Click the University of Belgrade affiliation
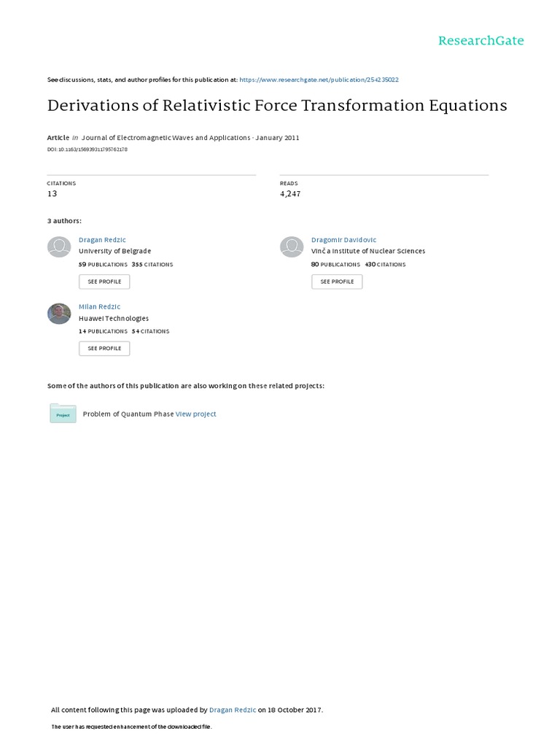 114,252
